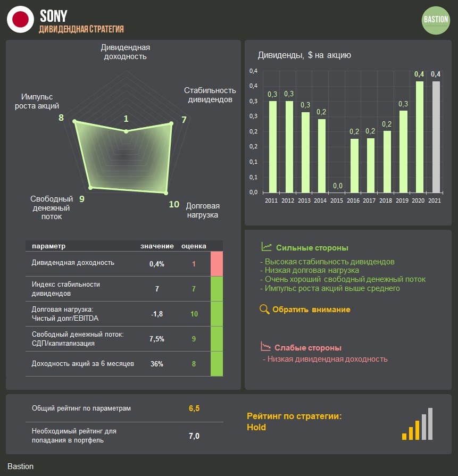Click "Необходимый рейтинг для попадания в портфель"
The image size is (458, 476).
[x=74, y=436]
